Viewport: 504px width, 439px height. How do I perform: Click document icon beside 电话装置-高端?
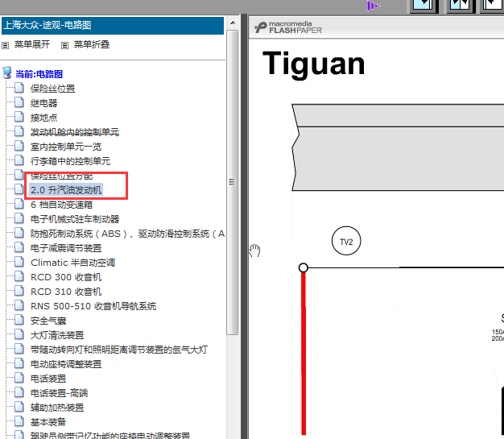[x=19, y=392]
